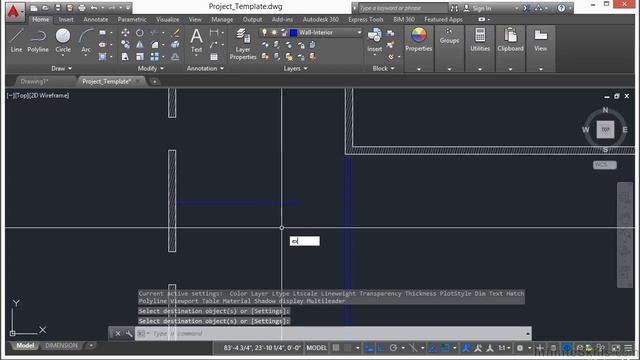This screenshot has height=360, width=640.
Task: Click the Rotate tool icon
Action: 140,33
